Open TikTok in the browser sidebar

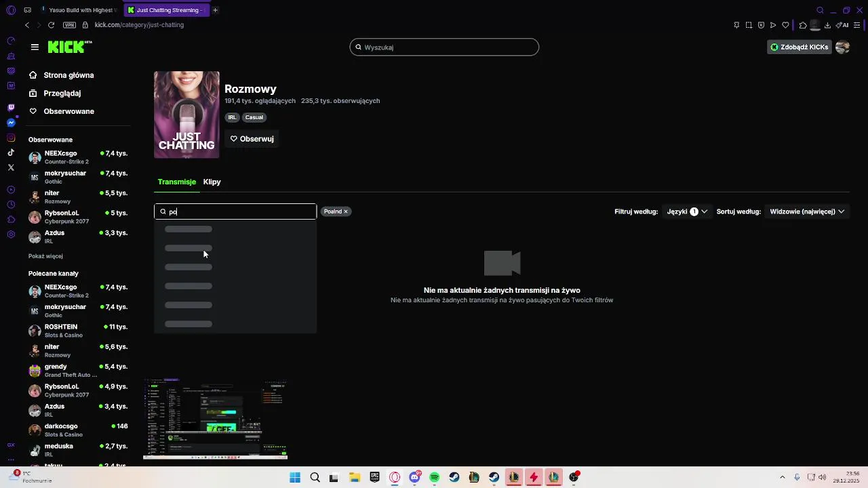[x=11, y=152]
